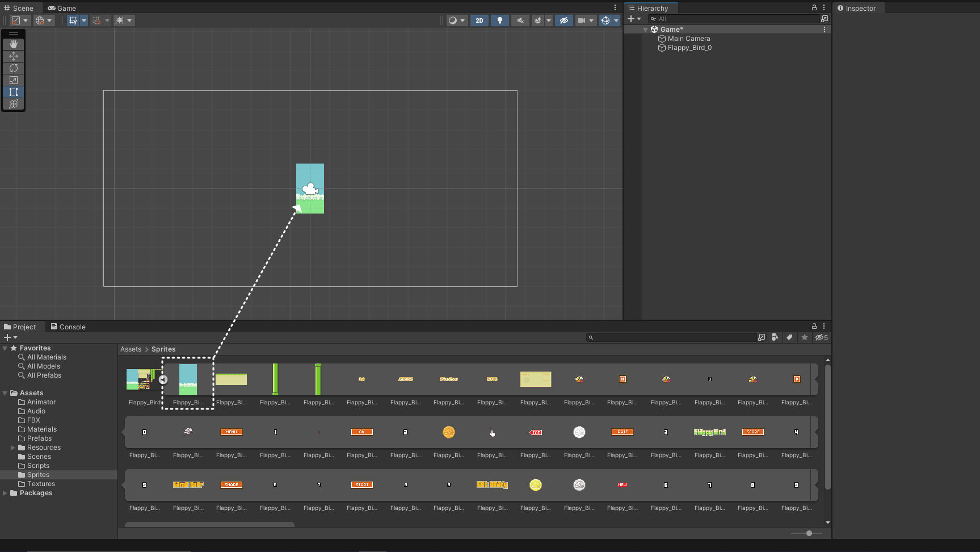The width and height of the screenshot is (980, 552).
Task: Open snap increment settings dropdown
Action: (x=123, y=20)
